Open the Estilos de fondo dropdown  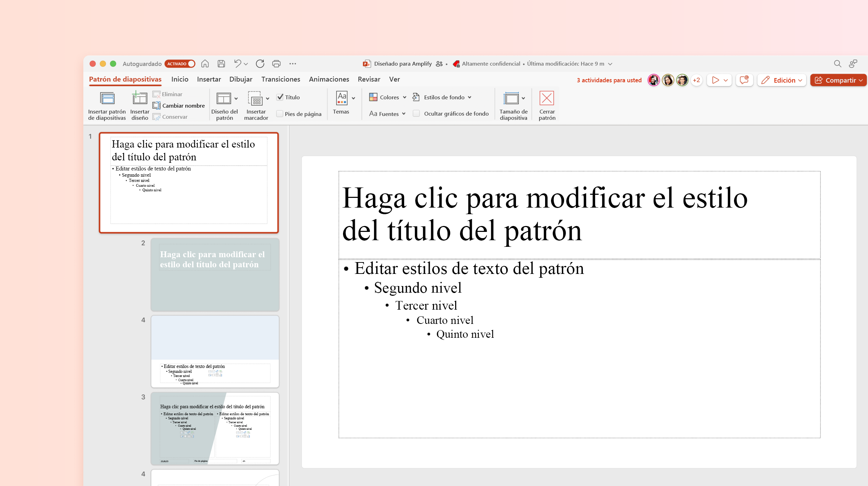click(x=442, y=97)
